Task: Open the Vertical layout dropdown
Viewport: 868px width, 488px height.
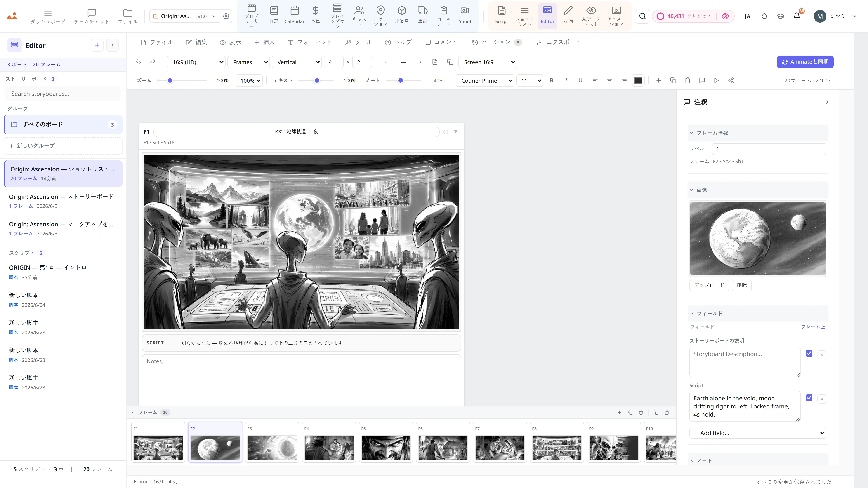Action: pos(297,62)
